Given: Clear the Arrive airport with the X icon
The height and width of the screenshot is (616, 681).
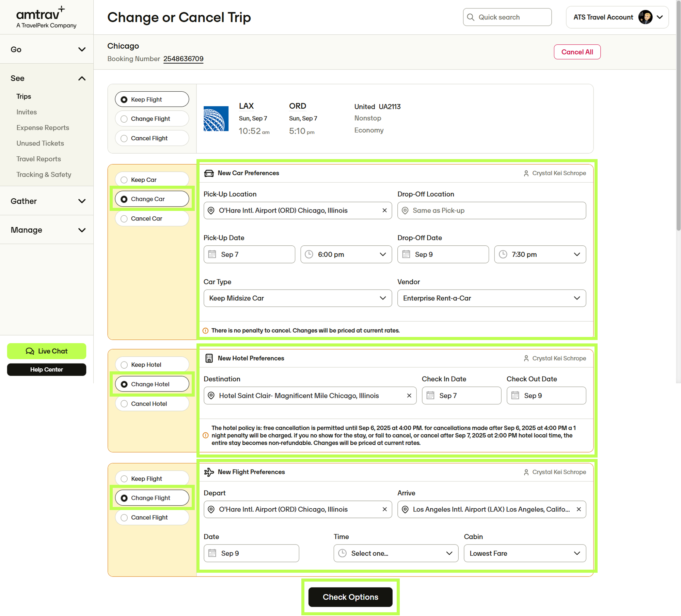Looking at the screenshot, I should (x=579, y=509).
